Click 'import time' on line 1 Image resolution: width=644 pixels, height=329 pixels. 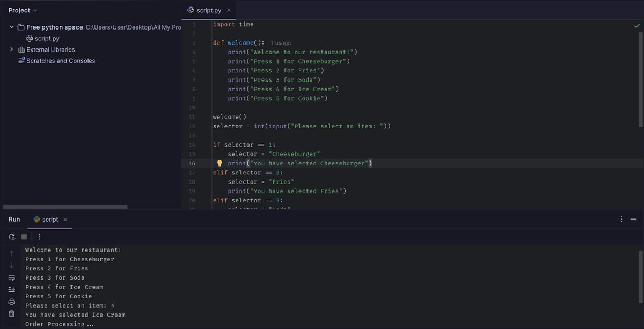[233, 24]
